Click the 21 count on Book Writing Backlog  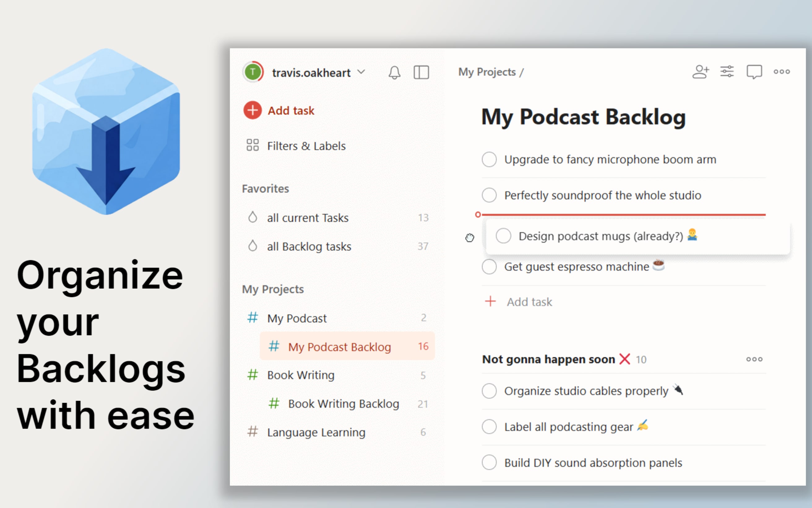pos(423,404)
